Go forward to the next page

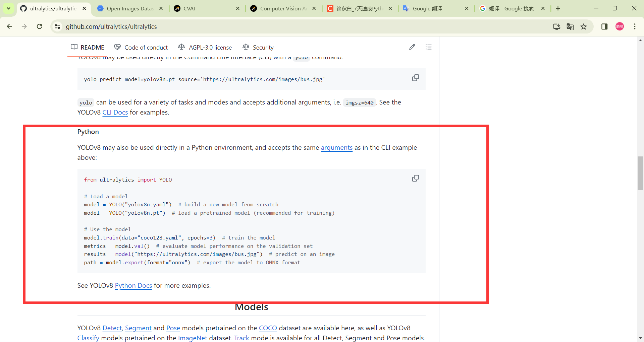24,26
